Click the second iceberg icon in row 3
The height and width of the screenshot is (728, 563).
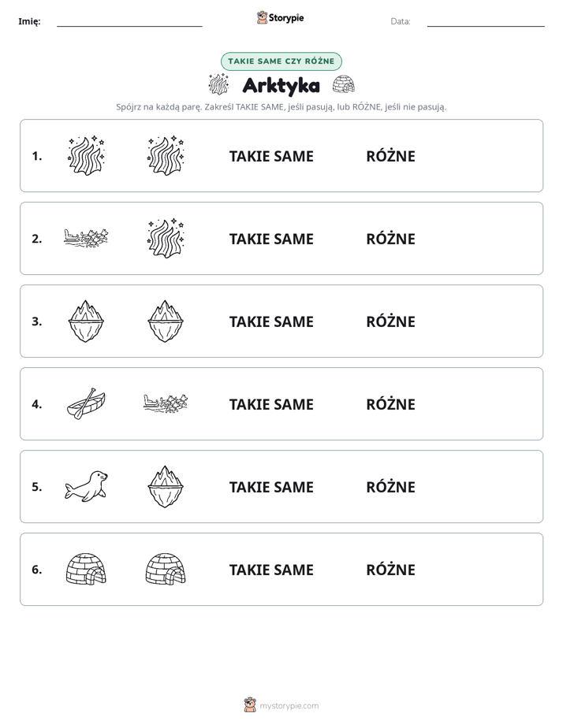[x=166, y=321]
